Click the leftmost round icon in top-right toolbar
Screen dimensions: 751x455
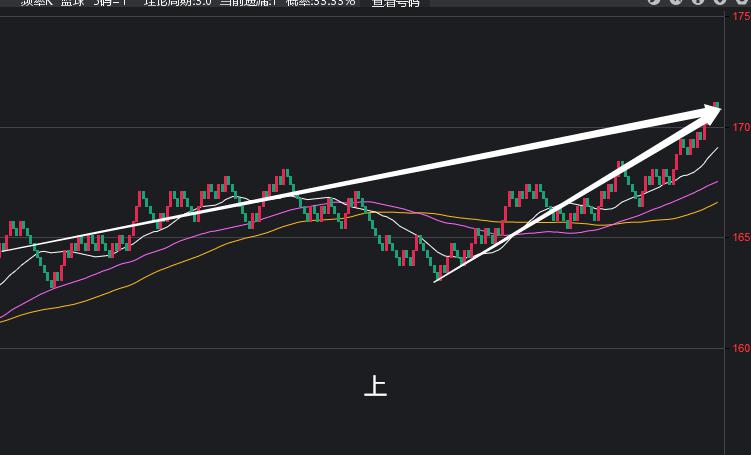(x=654, y=2)
